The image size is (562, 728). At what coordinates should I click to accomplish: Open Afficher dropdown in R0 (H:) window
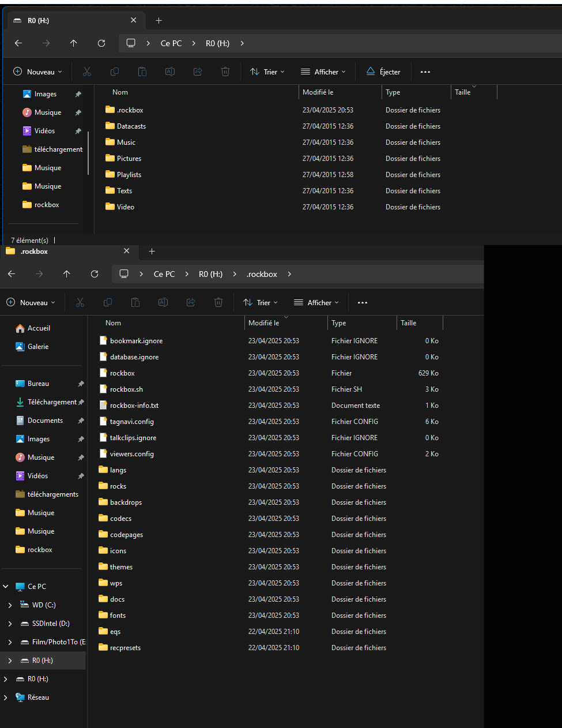323,72
